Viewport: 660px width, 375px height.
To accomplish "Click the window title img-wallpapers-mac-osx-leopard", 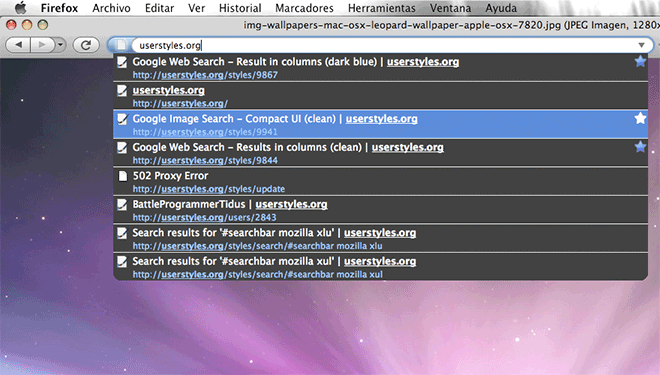I will (451, 25).
